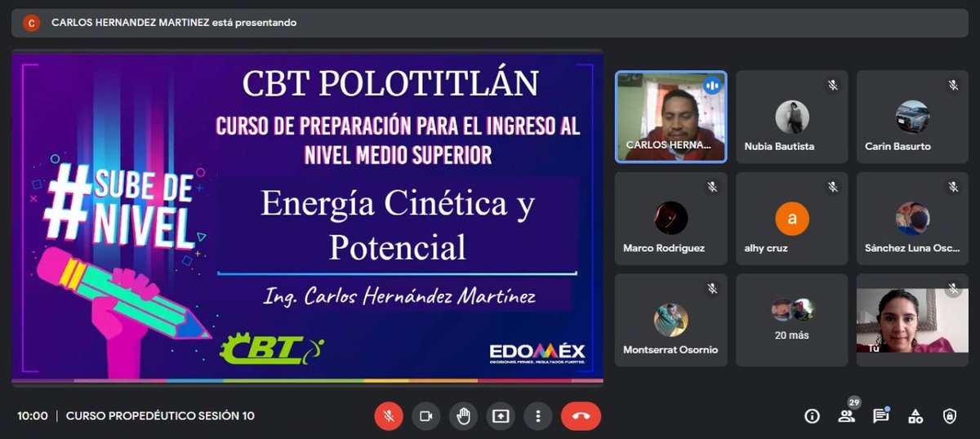Screen dimensions: 980x439
Task: Raise your hand in the meeting
Action: coord(463,416)
